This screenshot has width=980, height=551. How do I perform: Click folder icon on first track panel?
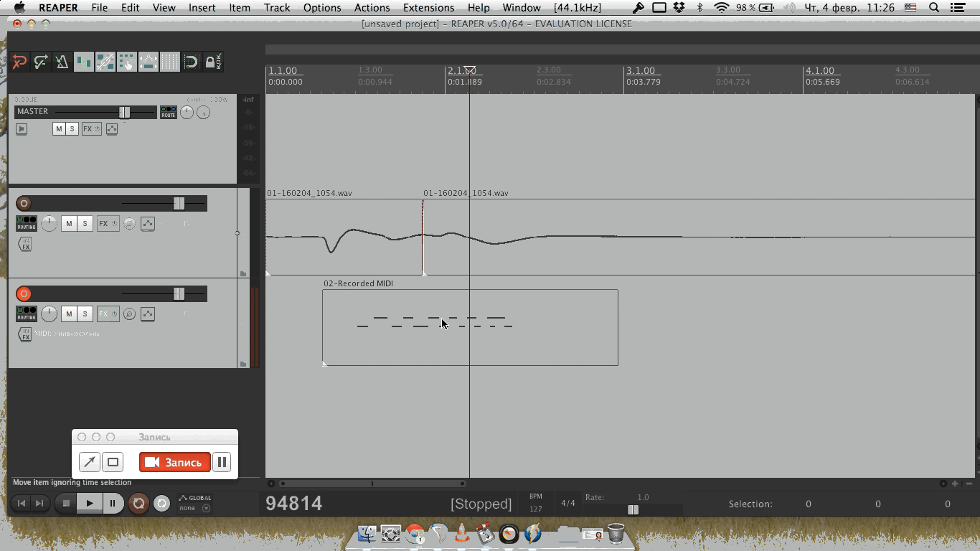pyautogui.click(x=243, y=273)
